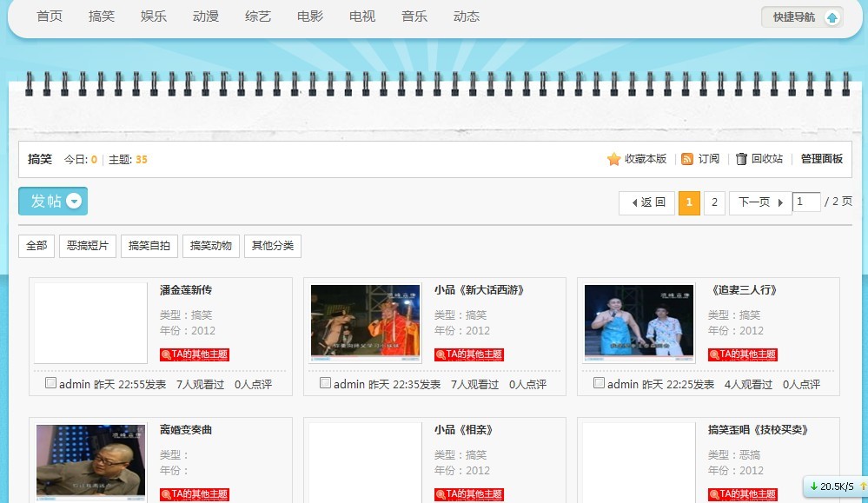This screenshot has width=868, height=503.
Task: Open blank thumbnail of 潘金莲新传
Action: [90, 323]
